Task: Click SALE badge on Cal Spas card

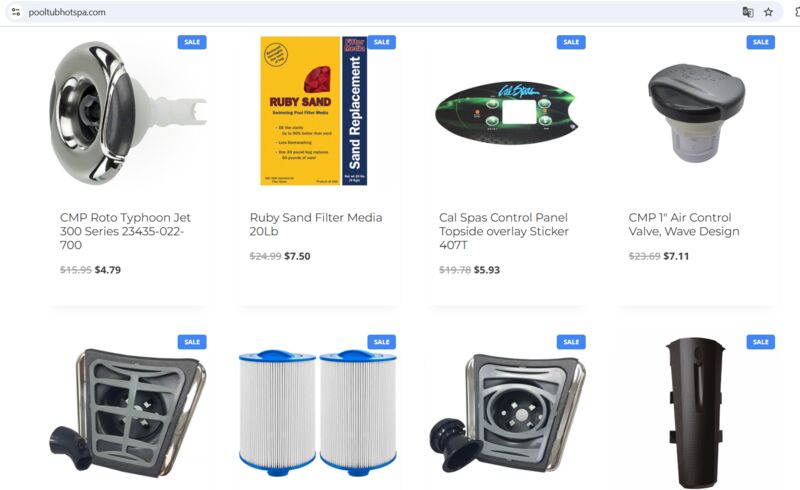Action: 571,42
